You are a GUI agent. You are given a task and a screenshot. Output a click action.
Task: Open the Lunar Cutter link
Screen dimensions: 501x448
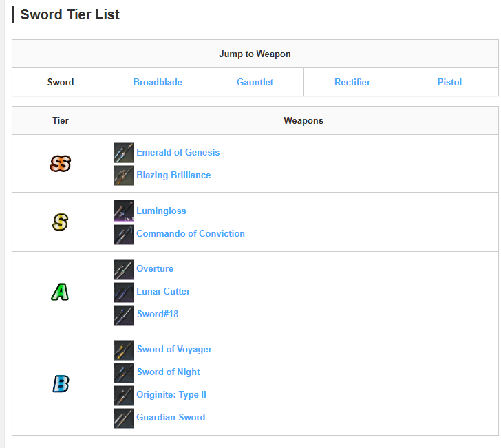[163, 291]
